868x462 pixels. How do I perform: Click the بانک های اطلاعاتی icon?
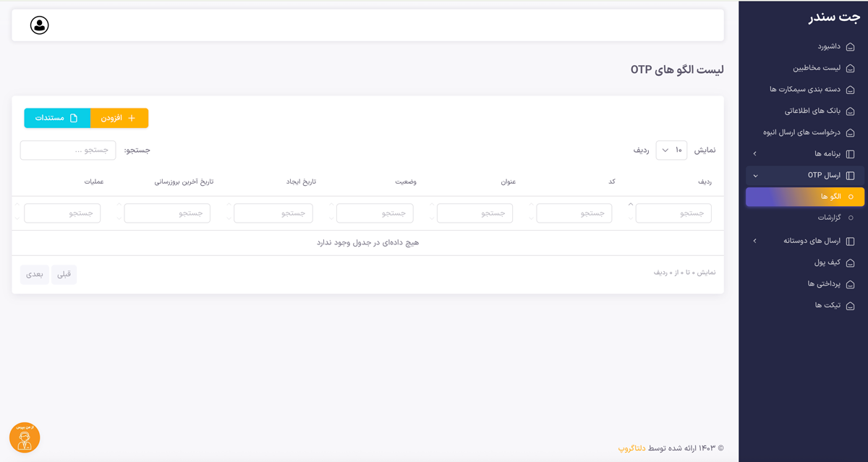(850, 111)
